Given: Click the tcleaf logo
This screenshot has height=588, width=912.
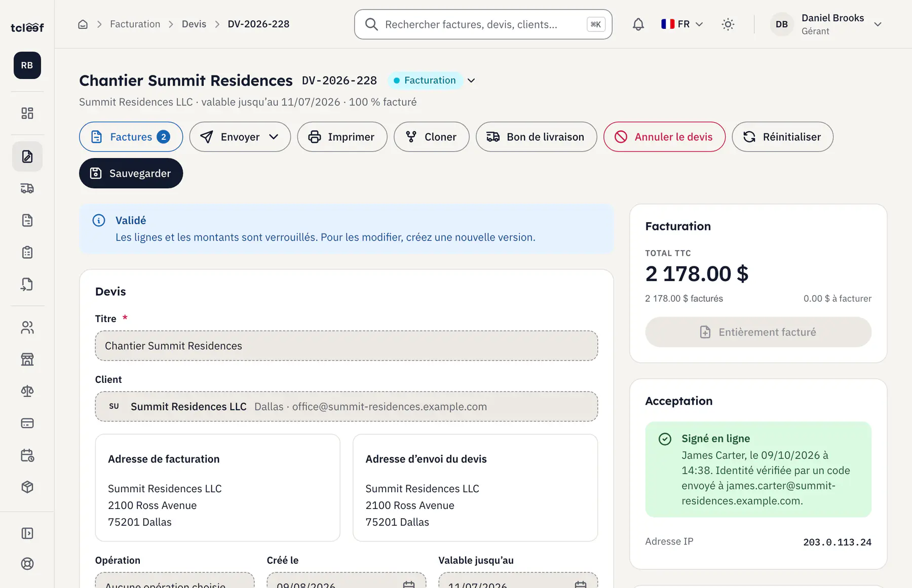Looking at the screenshot, I should 27,27.
